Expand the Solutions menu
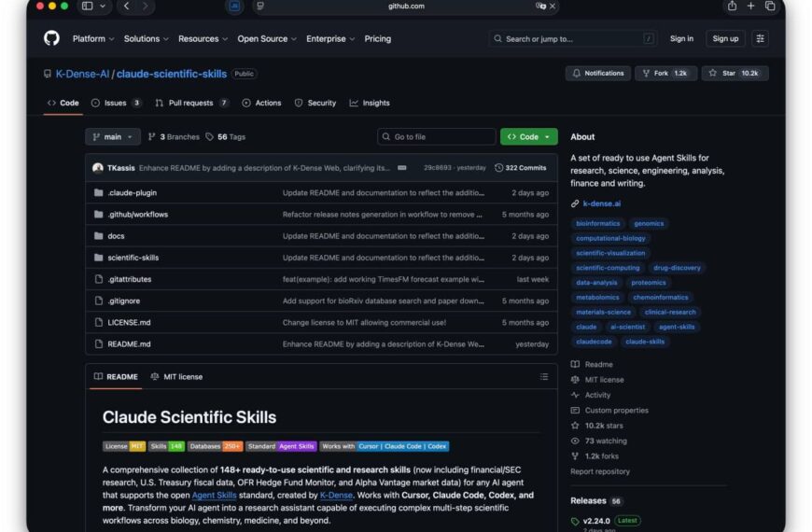Image resolution: width=812 pixels, height=532 pixels. tap(146, 39)
